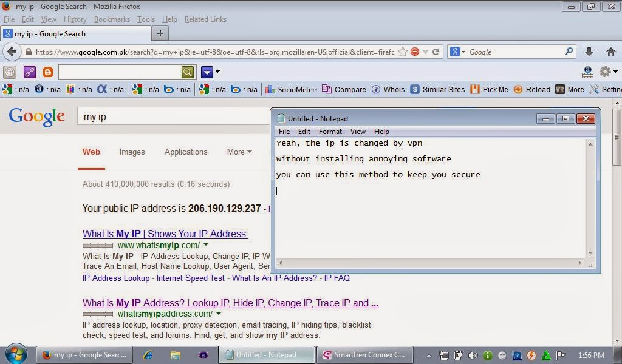Show hidden tray icons arrow
This screenshot has width=622, height=364.
coord(429,356)
